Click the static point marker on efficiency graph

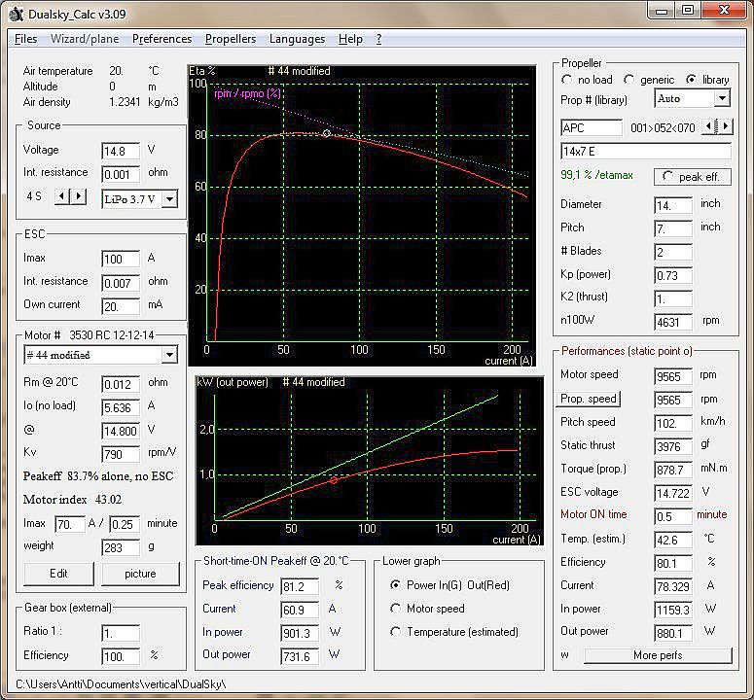tap(327, 133)
